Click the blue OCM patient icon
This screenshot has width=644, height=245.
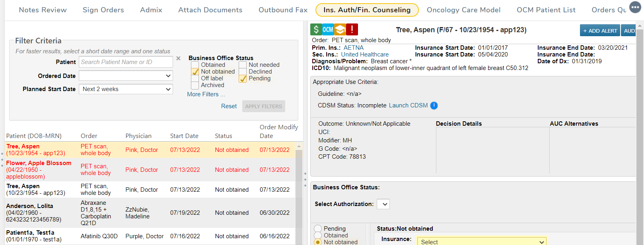coord(328,29)
